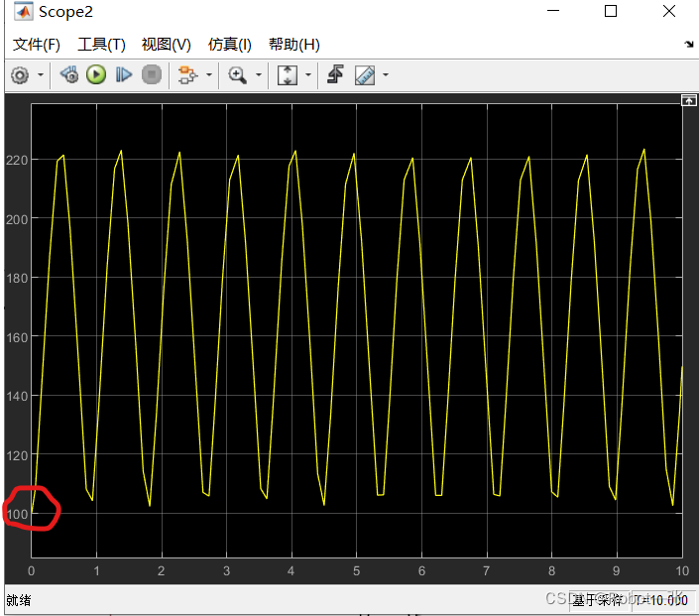Click the x-axis label 10
699x616 pixels.
pos(682,571)
